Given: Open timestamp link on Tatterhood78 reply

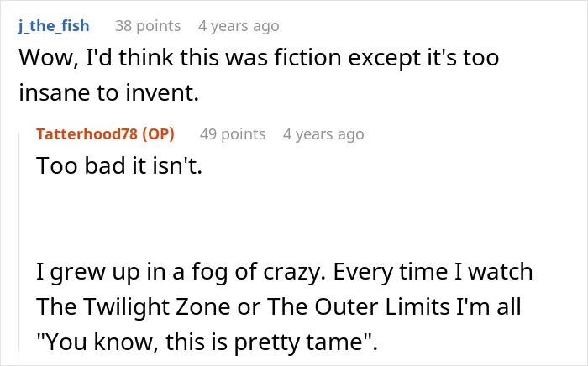Looking at the screenshot, I should pyautogui.click(x=323, y=134).
